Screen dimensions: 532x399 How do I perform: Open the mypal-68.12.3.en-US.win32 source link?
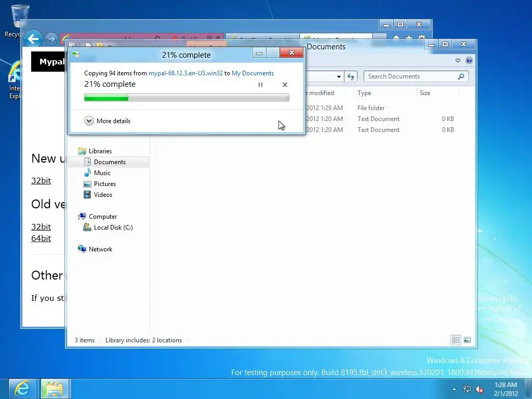185,73
